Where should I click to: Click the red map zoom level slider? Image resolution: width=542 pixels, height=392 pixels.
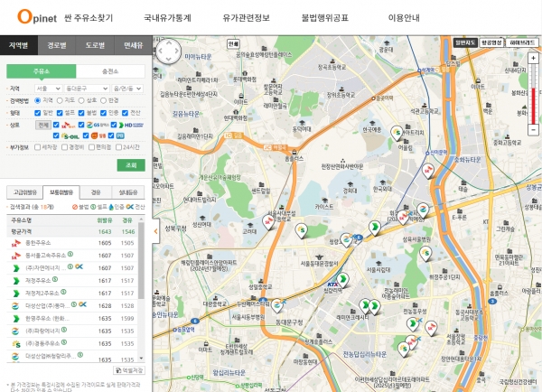pyautogui.click(x=533, y=106)
